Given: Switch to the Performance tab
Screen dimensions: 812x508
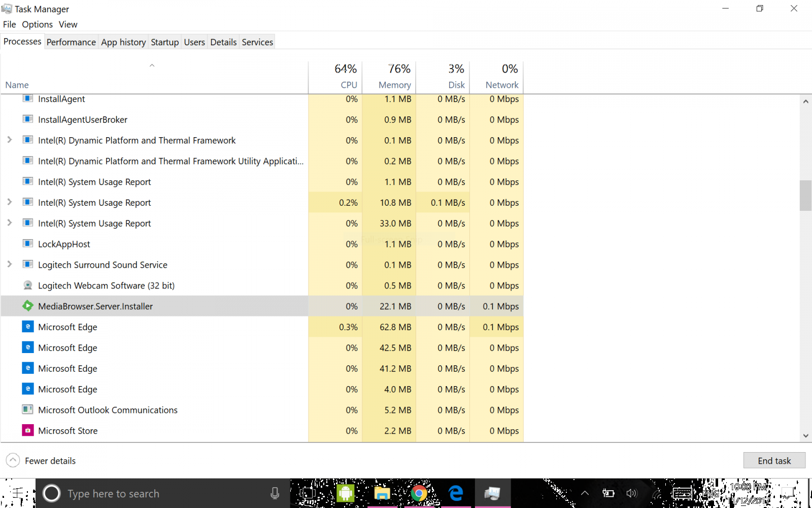Looking at the screenshot, I should click(71, 42).
